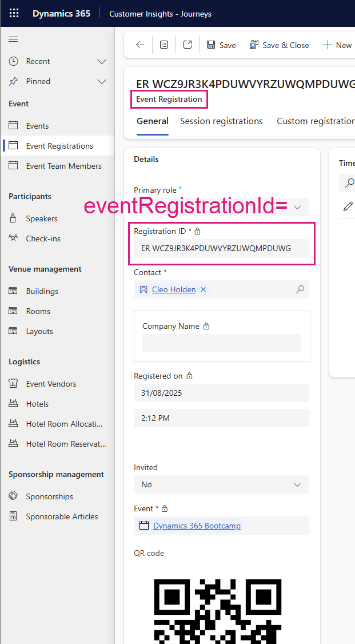Switch to the General tab
Image resolution: width=355 pixels, height=644 pixels.
(153, 121)
